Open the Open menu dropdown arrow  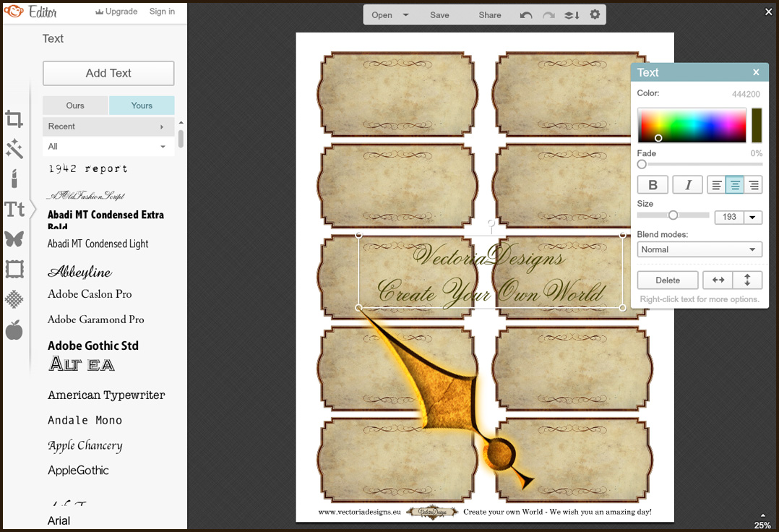point(405,15)
